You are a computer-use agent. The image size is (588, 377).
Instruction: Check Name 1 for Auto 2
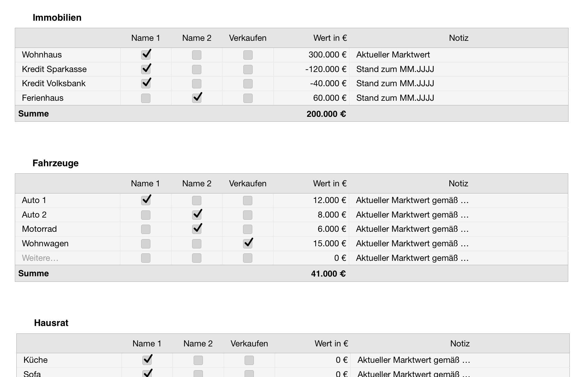click(x=146, y=215)
